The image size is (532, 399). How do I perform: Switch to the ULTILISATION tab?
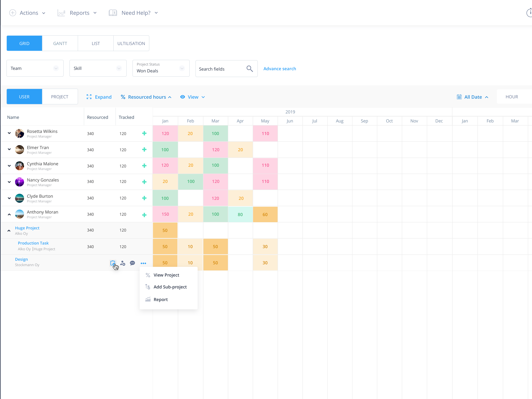131,43
